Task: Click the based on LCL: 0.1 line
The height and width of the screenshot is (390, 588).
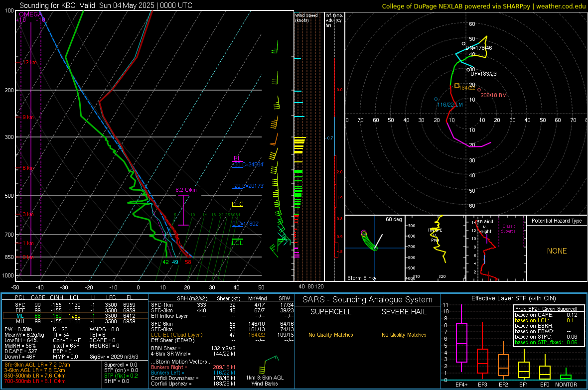Action: coord(545,320)
